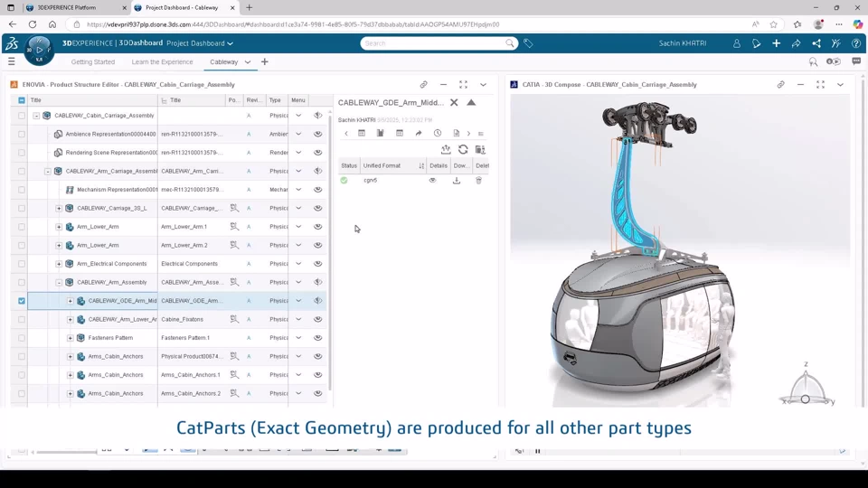
Task: Go to next page of side panel toolbar
Action: pyautogui.click(x=468, y=134)
